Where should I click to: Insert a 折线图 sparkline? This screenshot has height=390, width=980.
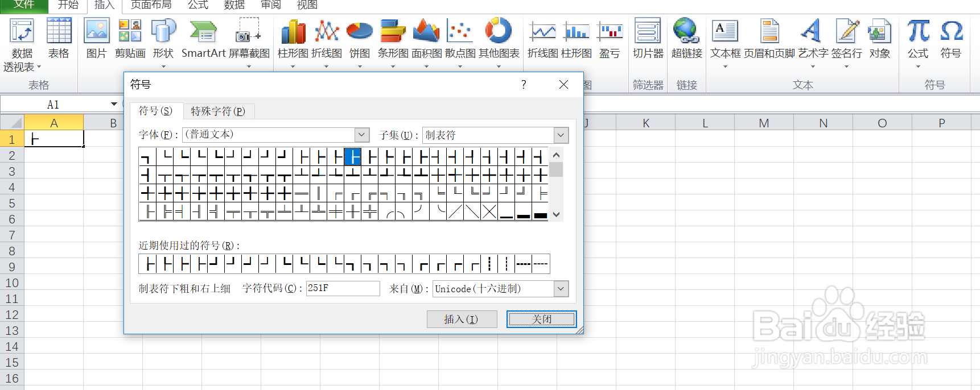point(543,39)
